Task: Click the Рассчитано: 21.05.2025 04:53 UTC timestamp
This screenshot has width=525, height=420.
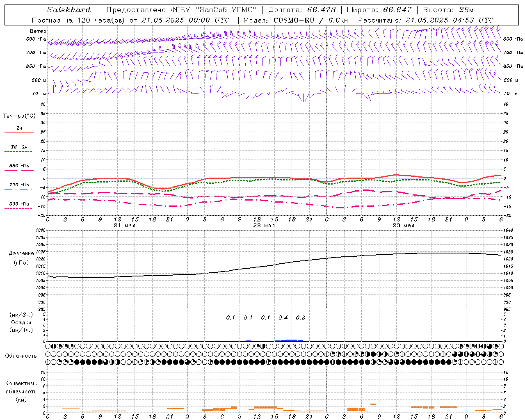Action: click(x=426, y=20)
